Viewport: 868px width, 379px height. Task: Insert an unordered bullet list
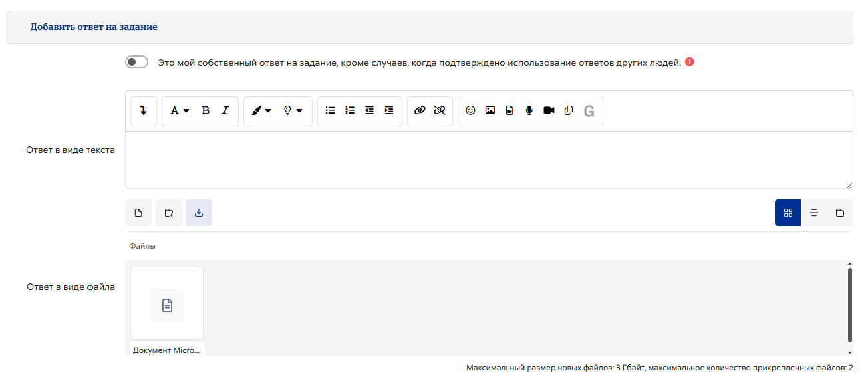(x=330, y=111)
